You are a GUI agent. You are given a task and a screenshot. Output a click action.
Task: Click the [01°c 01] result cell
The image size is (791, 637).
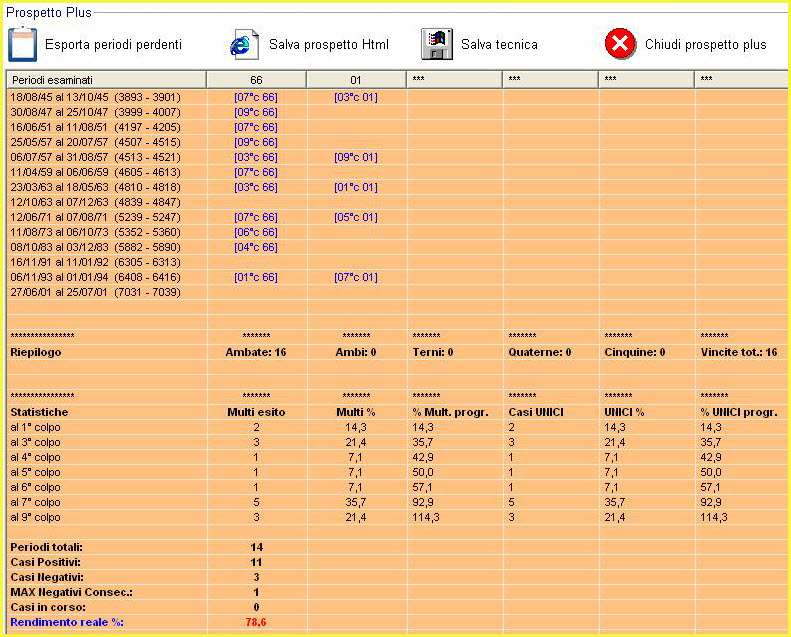pyautogui.click(x=356, y=187)
